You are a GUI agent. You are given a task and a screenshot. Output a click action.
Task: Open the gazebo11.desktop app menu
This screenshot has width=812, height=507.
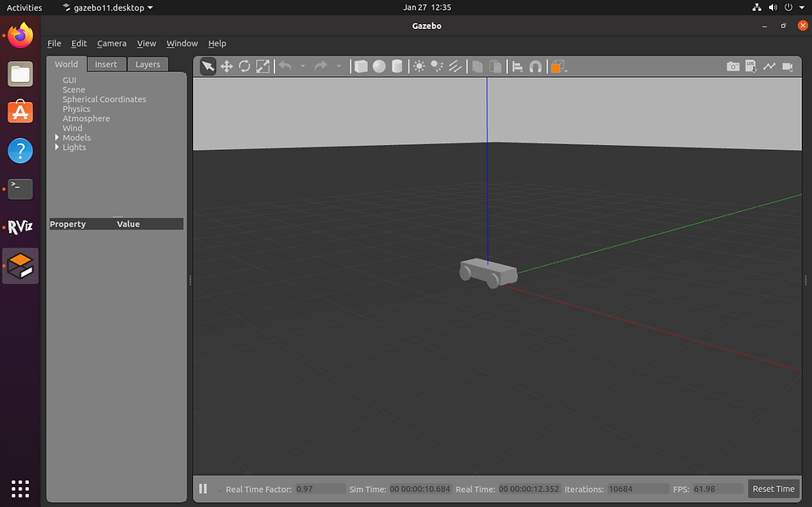pos(108,7)
